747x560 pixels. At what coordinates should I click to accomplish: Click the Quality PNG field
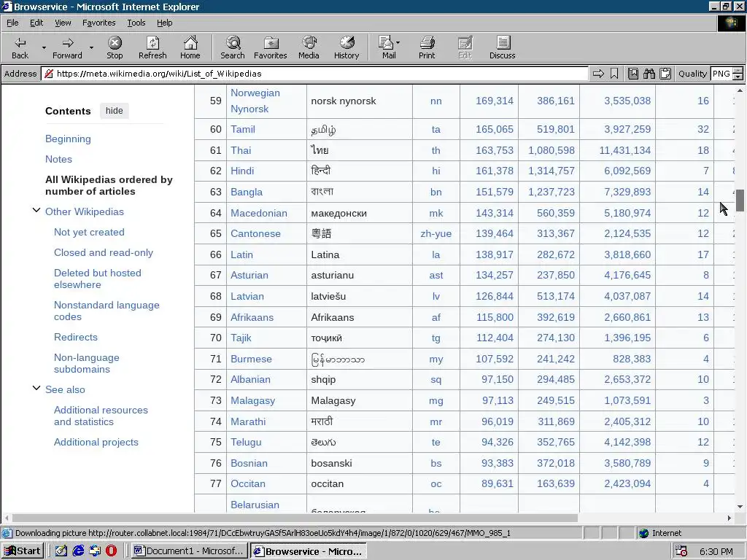coord(721,74)
